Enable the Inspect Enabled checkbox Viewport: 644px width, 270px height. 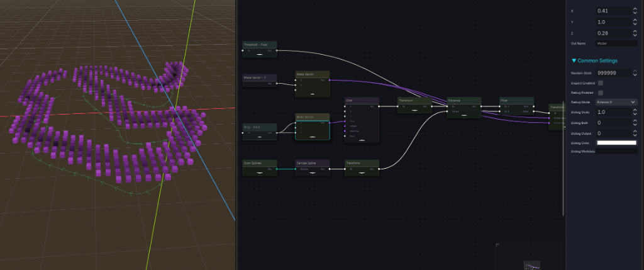pos(601,83)
